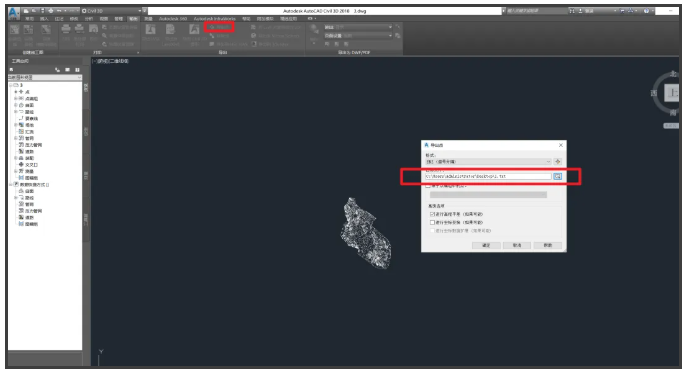Image resolution: width=690 pixels, height=376 pixels.
Task: Select the 要素线 item in Toolspace tree
Action: tap(31, 118)
